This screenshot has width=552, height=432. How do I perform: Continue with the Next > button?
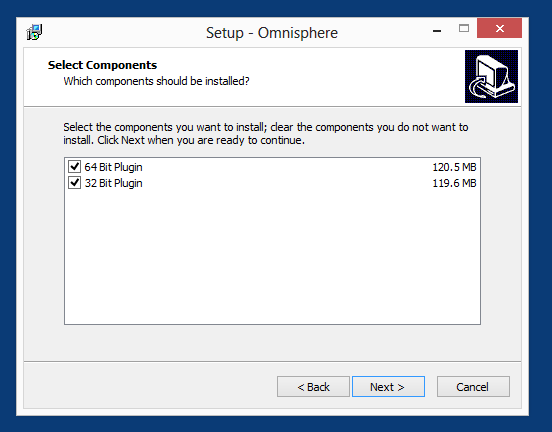pyautogui.click(x=388, y=387)
